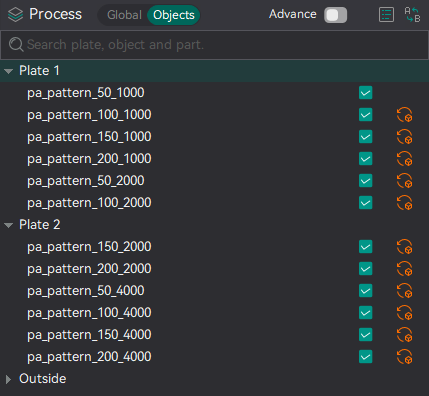Reset modified settings for pa_pattern_50_2000
Image resolution: width=429 pixels, height=396 pixels.
pyautogui.click(x=404, y=181)
